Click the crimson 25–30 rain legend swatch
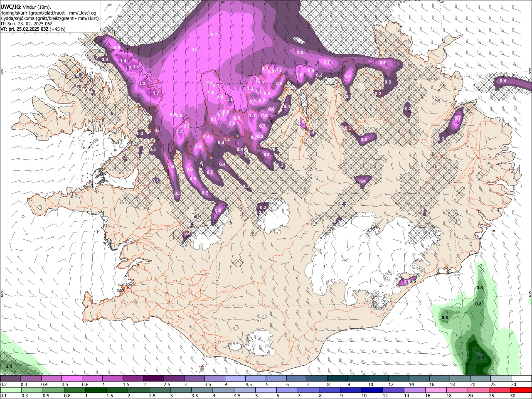This screenshot has width=532, height=399. point(499,390)
